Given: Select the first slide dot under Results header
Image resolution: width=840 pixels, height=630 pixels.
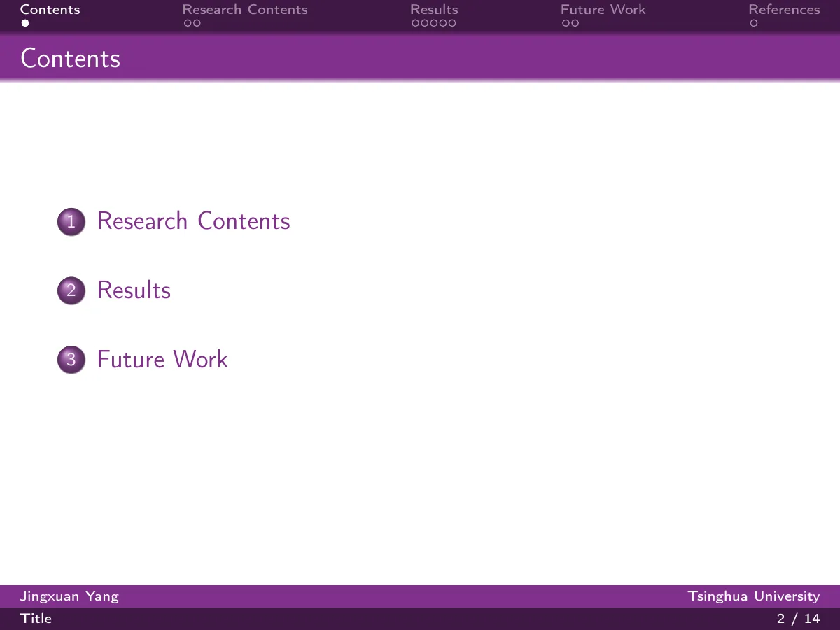Looking at the screenshot, I should click(x=416, y=23).
